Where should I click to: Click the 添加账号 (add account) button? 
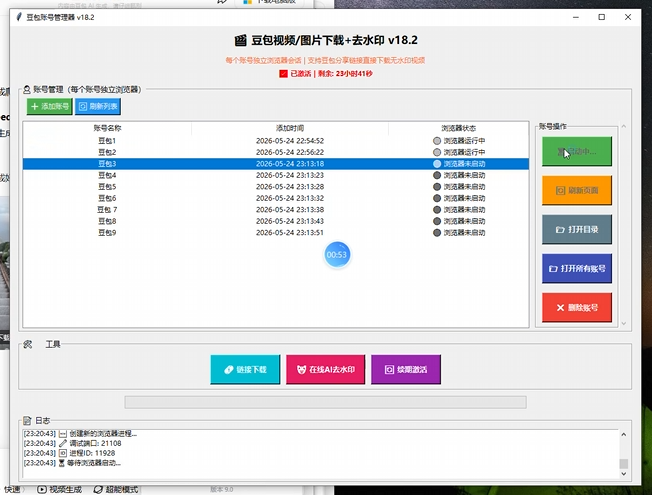click(x=49, y=106)
